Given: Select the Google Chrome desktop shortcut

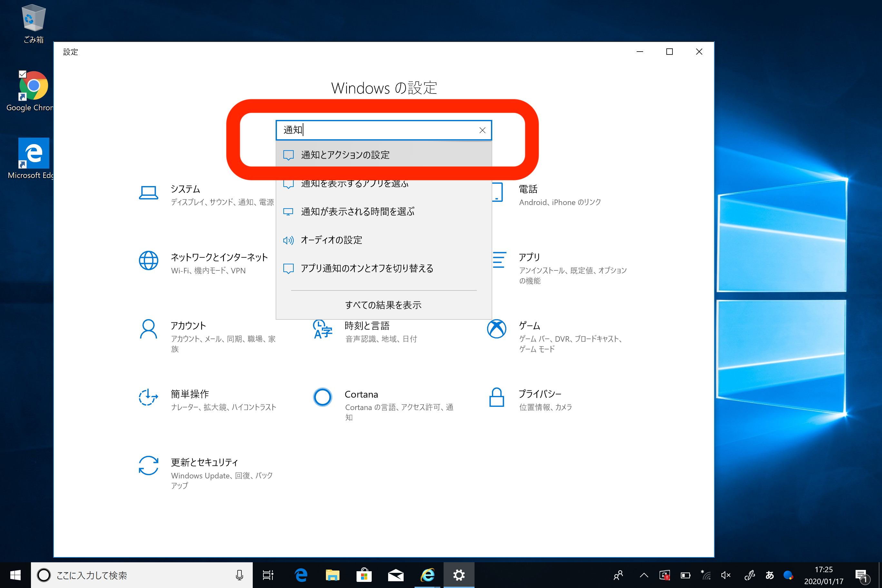Looking at the screenshot, I should (x=30, y=92).
